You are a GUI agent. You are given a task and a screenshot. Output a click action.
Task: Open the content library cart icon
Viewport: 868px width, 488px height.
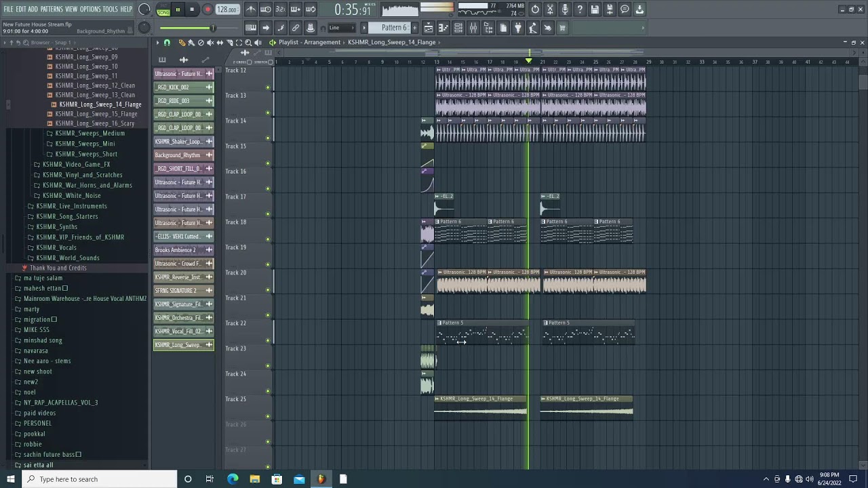[x=561, y=28]
